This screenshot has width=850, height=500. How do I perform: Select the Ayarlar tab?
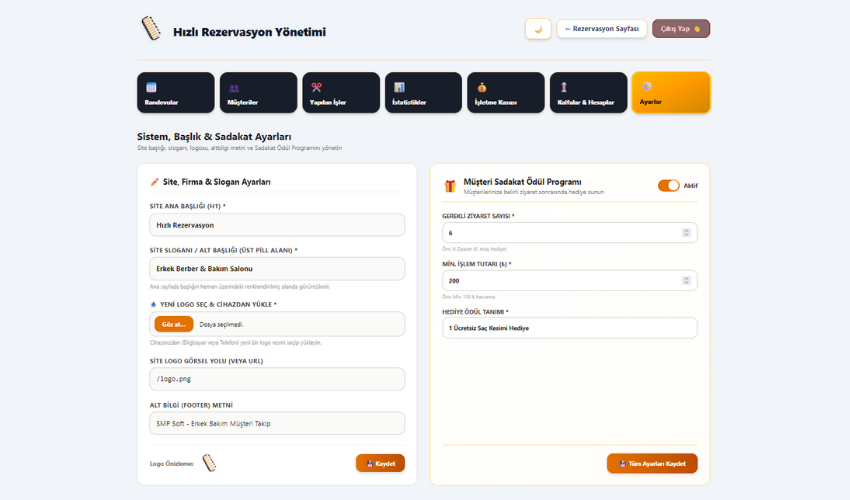[671, 93]
